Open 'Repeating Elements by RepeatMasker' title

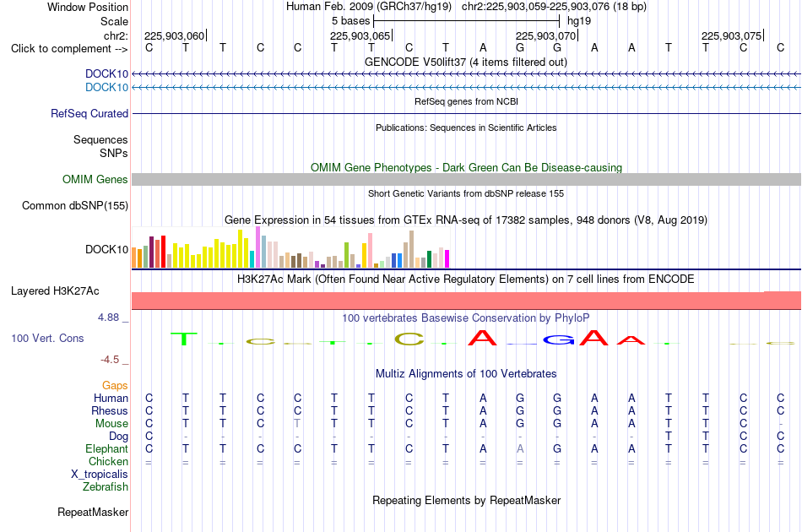coord(466,500)
